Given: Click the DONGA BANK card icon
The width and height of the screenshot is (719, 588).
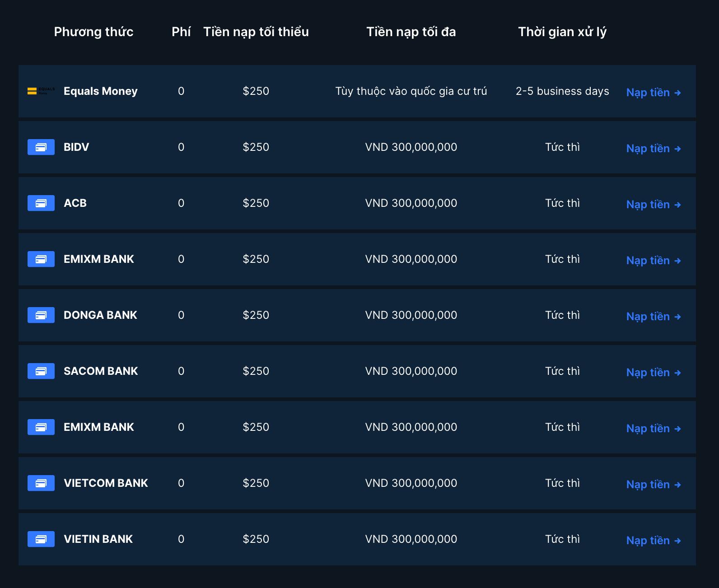Looking at the screenshot, I should pos(41,315).
